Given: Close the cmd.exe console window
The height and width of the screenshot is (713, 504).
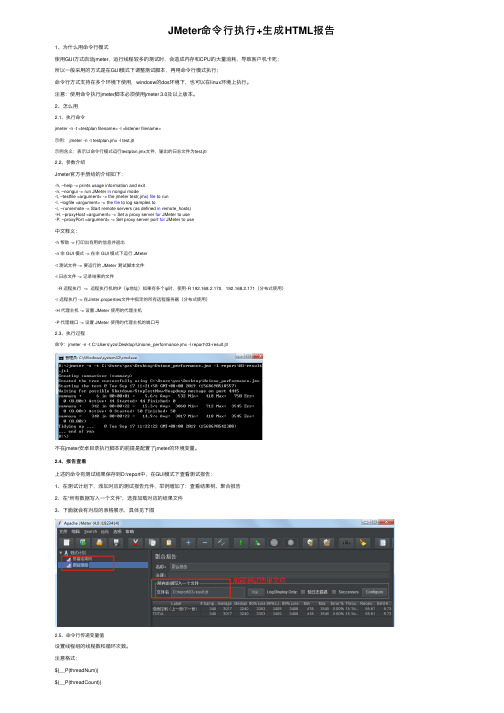Looking at the screenshot, I should [x=257, y=357].
